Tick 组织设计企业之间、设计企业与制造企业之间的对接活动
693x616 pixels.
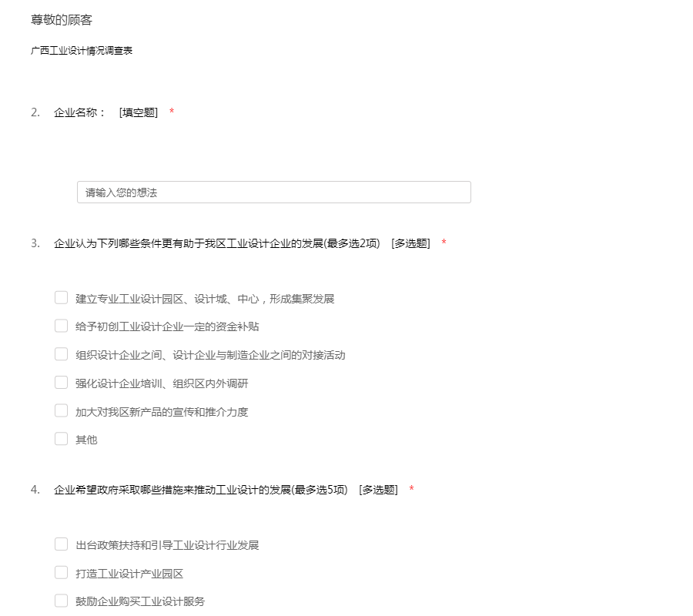pyautogui.click(x=61, y=354)
